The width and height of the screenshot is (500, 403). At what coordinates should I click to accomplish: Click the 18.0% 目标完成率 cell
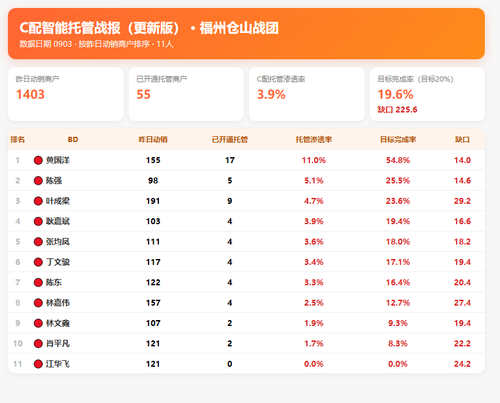click(x=398, y=242)
